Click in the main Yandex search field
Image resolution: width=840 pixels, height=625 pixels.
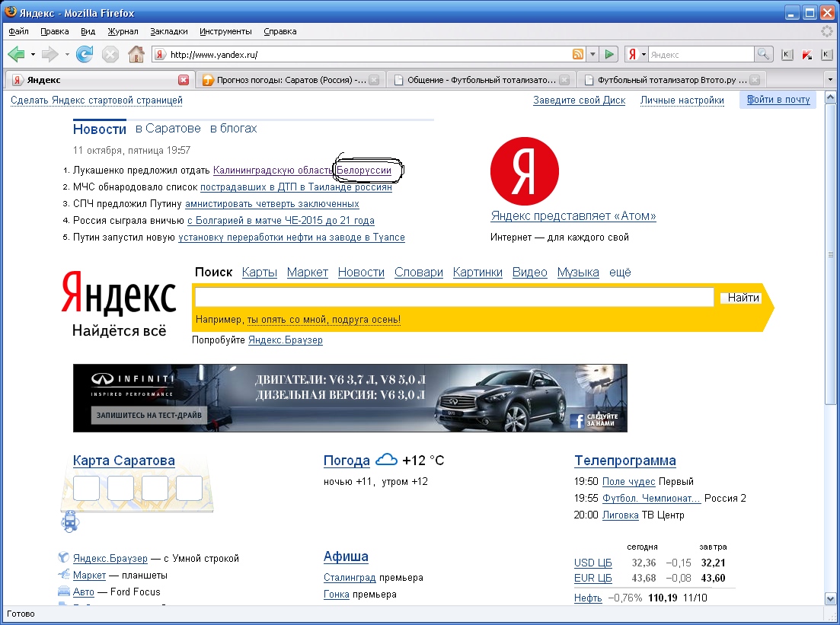tap(455, 297)
